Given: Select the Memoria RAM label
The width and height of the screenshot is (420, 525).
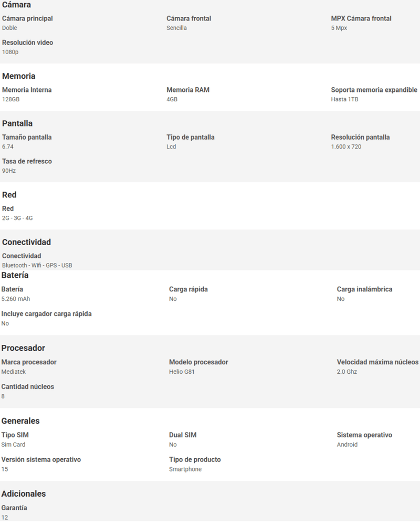Looking at the screenshot, I should [x=188, y=90].
